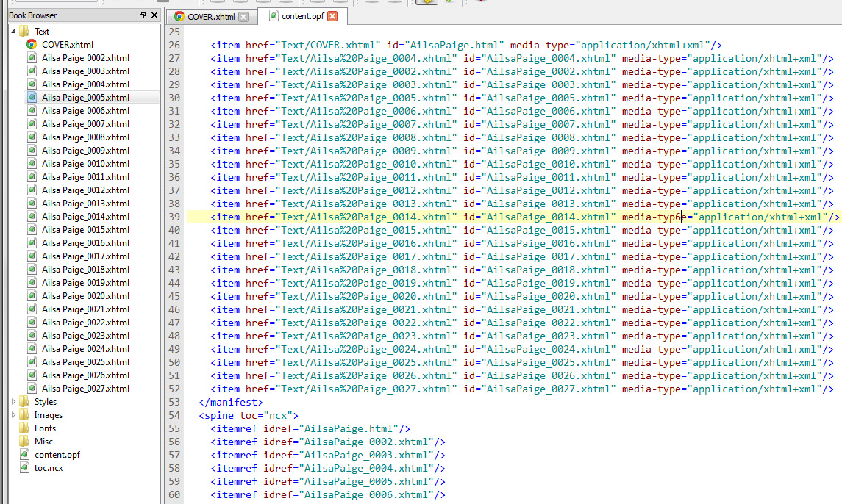Click the file icon of Ailsa Paige_0017.xhtml
The height and width of the screenshot is (504, 842).
click(32, 256)
